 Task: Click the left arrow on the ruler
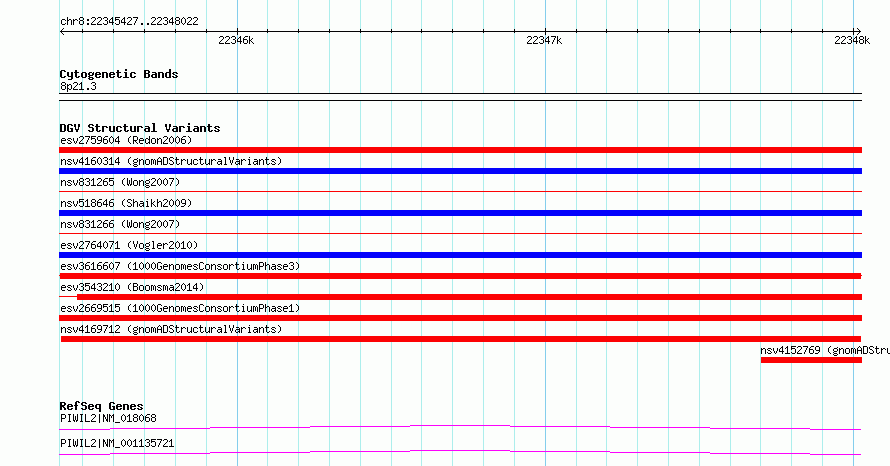click(x=62, y=32)
